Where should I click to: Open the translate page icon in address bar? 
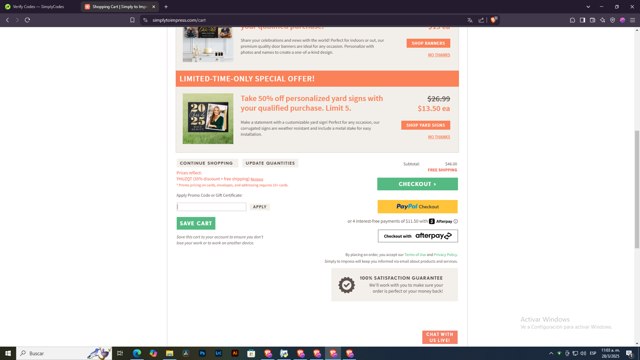click(470, 20)
